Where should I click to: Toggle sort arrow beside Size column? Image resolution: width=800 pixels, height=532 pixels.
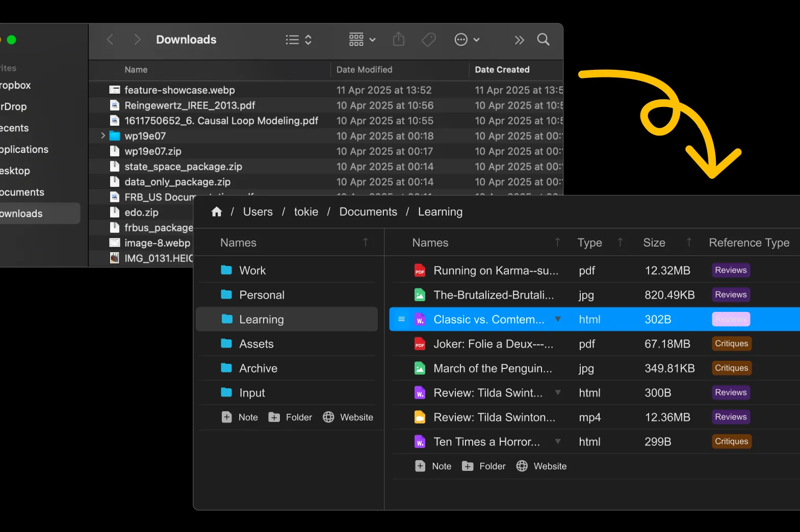689,243
